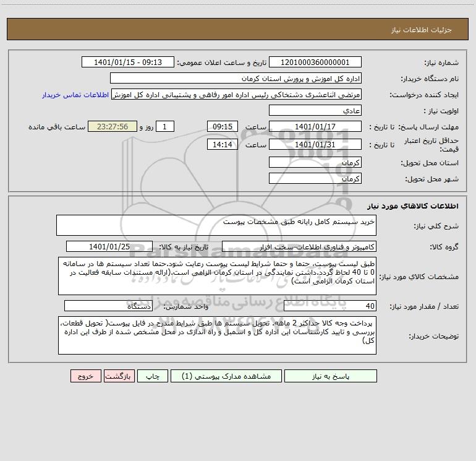The image size is (476, 461).
Task: Click the goods need date 1401/01/25
Action: pos(109,246)
